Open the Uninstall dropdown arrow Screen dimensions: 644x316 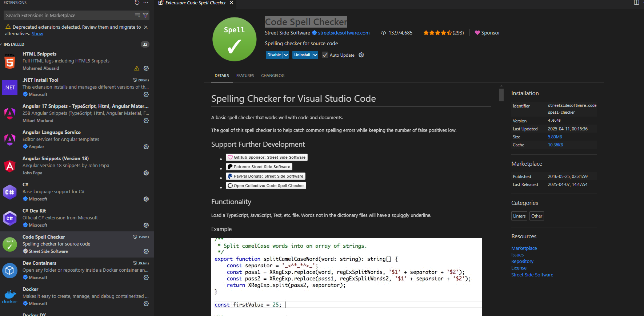[315, 55]
